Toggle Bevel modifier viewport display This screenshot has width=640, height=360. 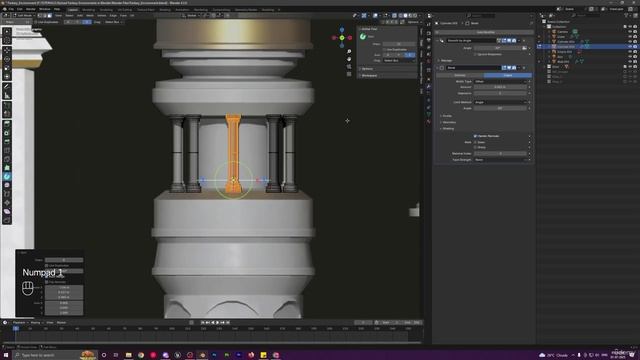tap(509, 68)
